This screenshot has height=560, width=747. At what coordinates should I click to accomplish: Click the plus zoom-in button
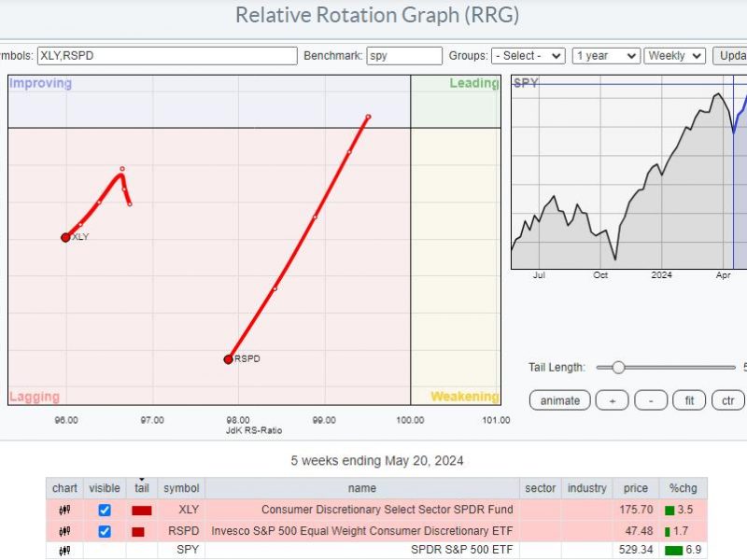click(x=613, y=400)
